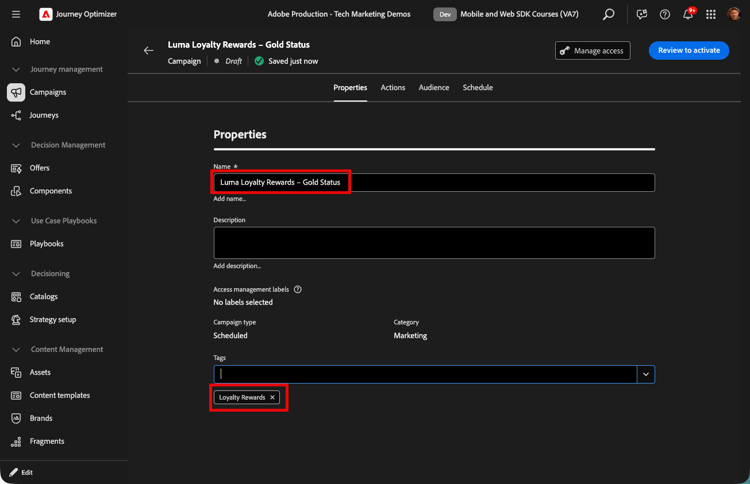Click the campaign Name field
This screenshot has height=484, width=750.
(x=434, y=183)
